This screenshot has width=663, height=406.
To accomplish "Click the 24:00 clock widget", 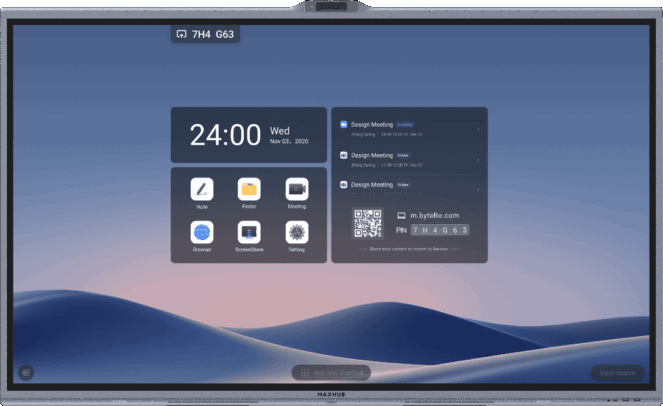I will click(225, 135).
